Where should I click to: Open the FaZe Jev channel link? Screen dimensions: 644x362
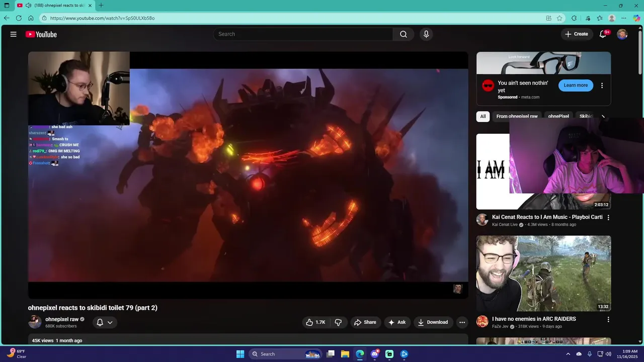pos(500,327)
